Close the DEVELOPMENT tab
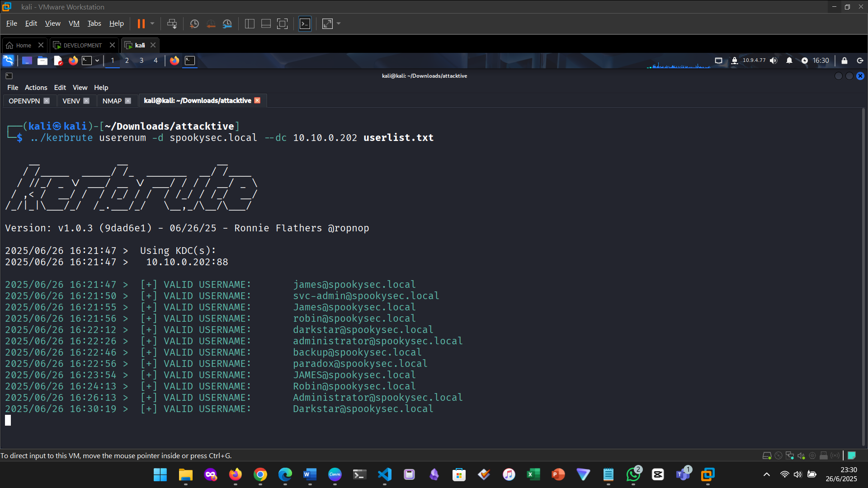 click(x=112, y=45)
